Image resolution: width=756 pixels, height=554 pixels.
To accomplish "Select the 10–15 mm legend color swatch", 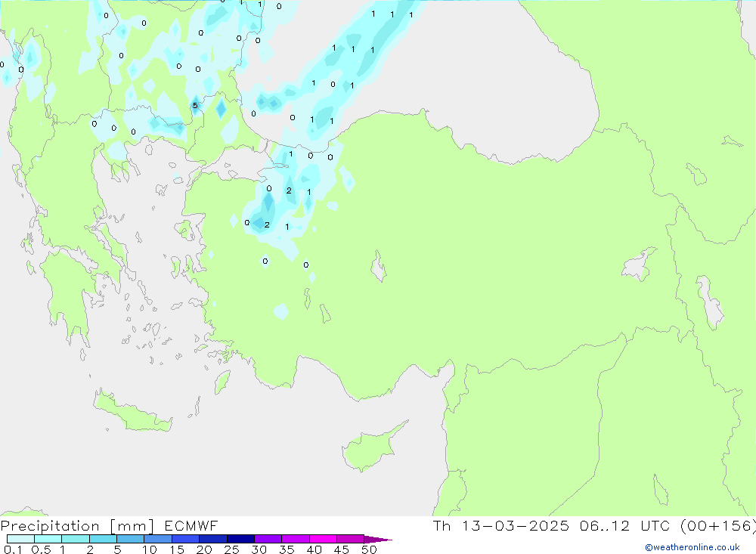I will 158,539.
